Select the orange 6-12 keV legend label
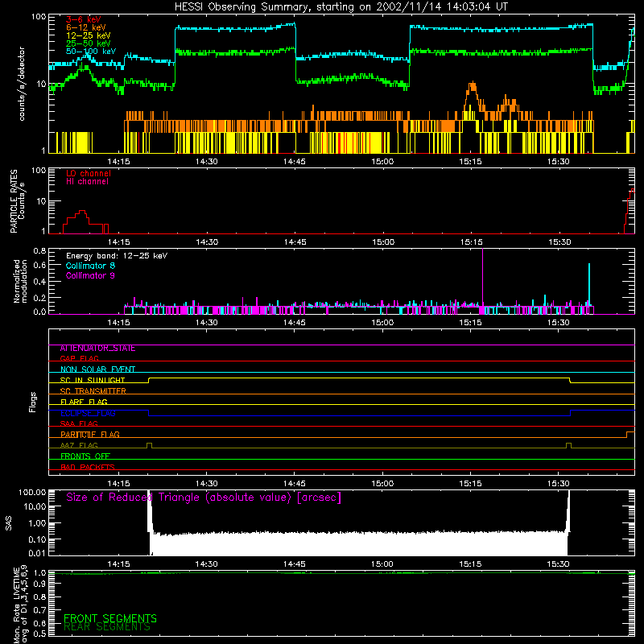Viewport: 644px width, 644px height. coord(86,27)
